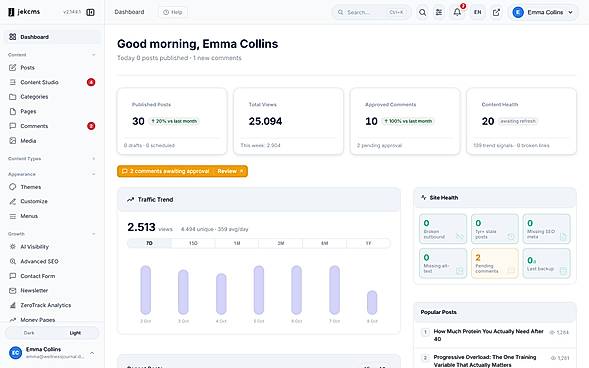Collapse the Growth sidebar section
The height and width of the screenshot is (368, 589).
(94, 234)
